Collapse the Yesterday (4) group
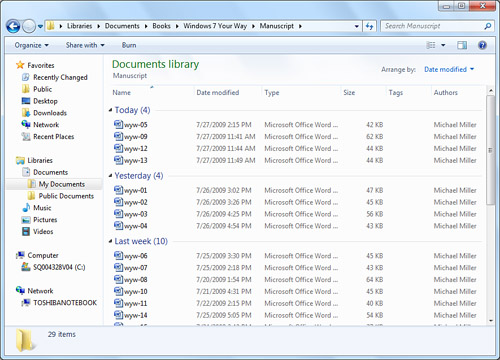500x360 pixels. tap(110, 176)
